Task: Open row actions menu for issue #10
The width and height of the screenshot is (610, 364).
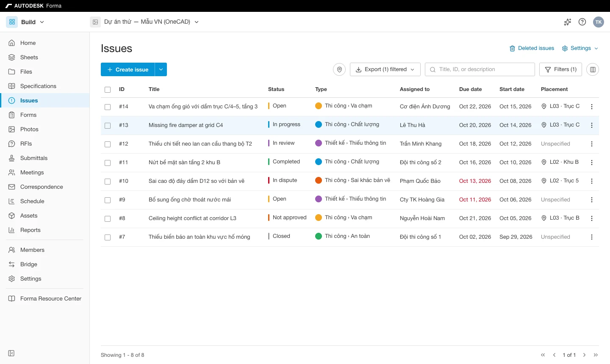Action: tap(592, 181)
